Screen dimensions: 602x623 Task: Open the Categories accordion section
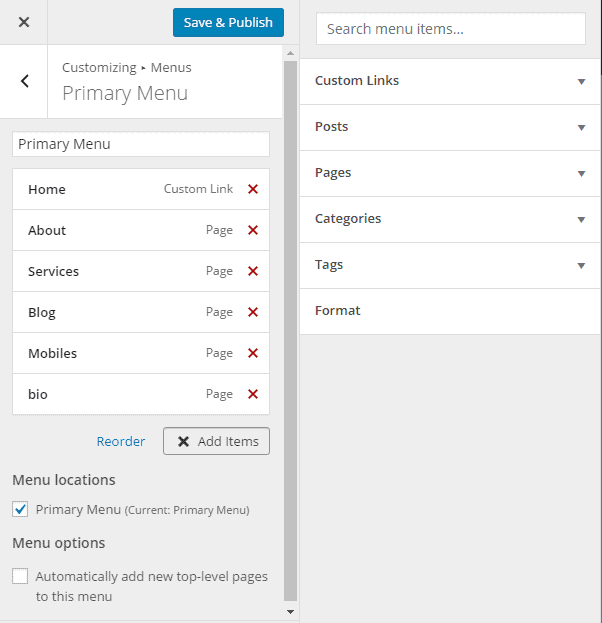tap(450, 219)
